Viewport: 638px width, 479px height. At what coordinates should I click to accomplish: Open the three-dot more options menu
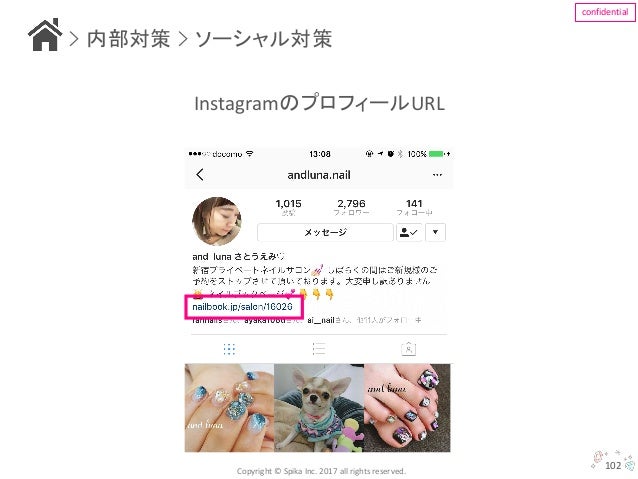click(437, 175)
